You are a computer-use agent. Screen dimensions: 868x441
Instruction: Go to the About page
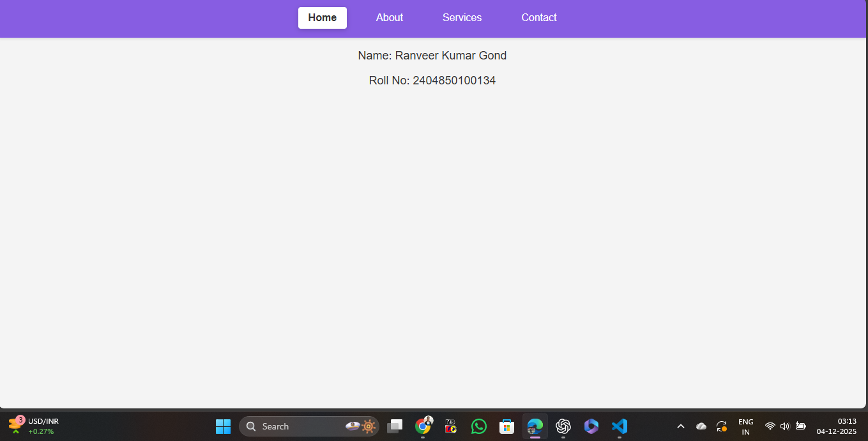(x=389, y=18)
